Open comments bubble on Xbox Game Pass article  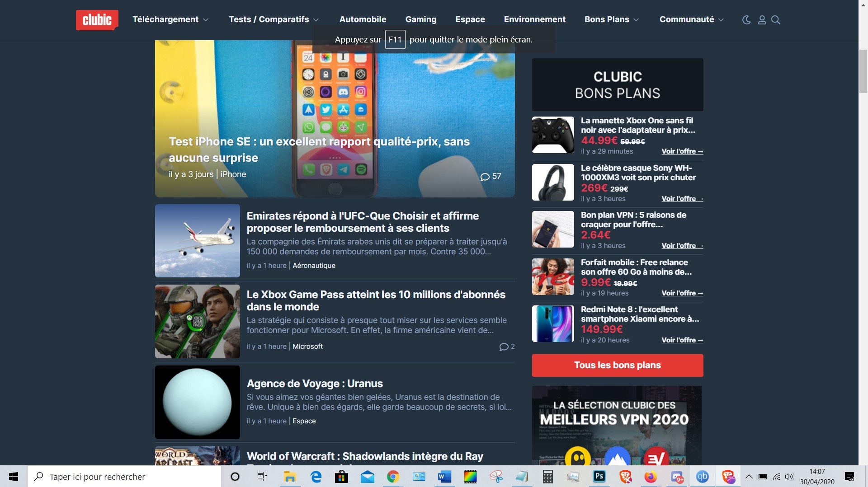pos(506,347)
